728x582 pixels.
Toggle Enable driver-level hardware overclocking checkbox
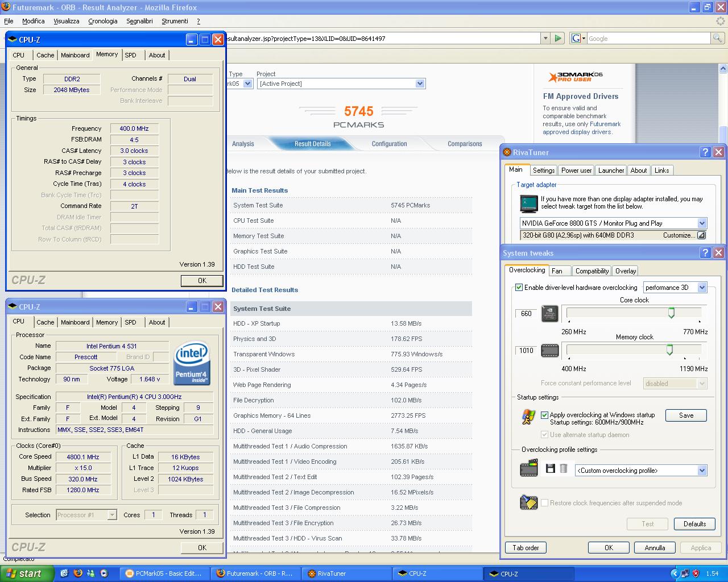[x=519, y=288]
